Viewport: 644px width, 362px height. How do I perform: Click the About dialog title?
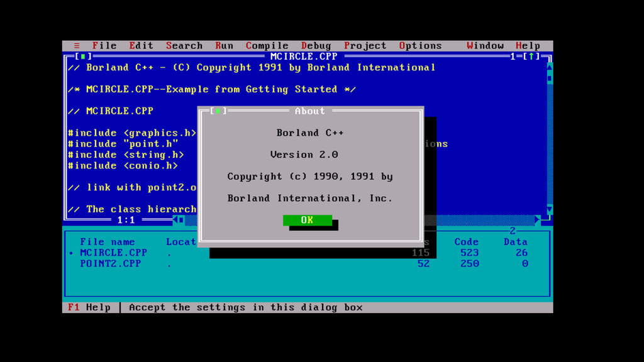point(310,111)
